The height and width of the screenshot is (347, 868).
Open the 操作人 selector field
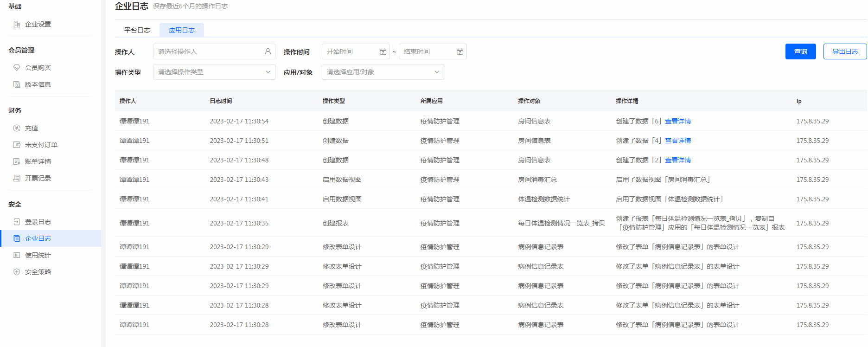tap(214, 51)
